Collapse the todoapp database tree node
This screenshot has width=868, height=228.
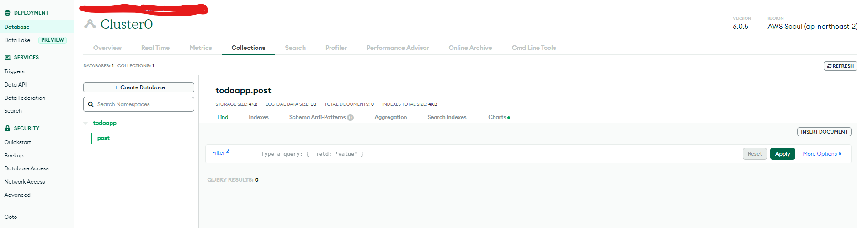(85, 123)
